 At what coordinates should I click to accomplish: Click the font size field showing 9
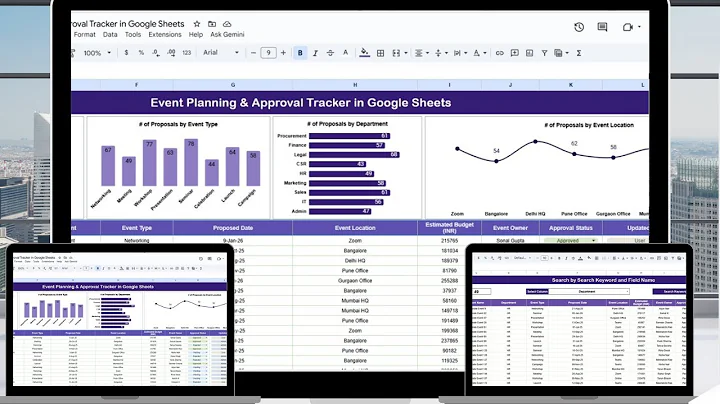pyautogui.click(x=268, y=53)
